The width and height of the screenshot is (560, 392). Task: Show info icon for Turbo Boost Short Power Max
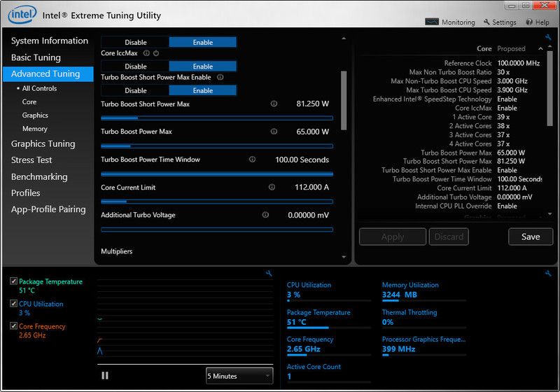[x=274, y=104]
